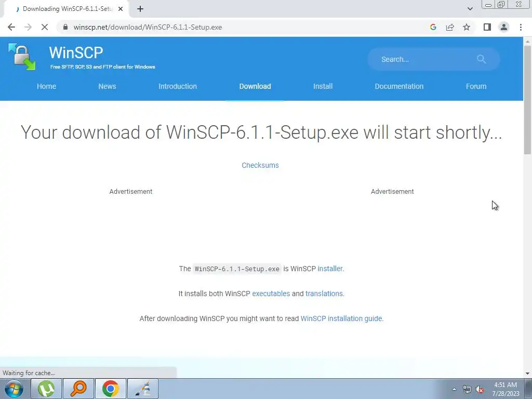Bookmark this page with the star icon
Image resolution: width=532 pixels, height=399 pixels.
467,27
